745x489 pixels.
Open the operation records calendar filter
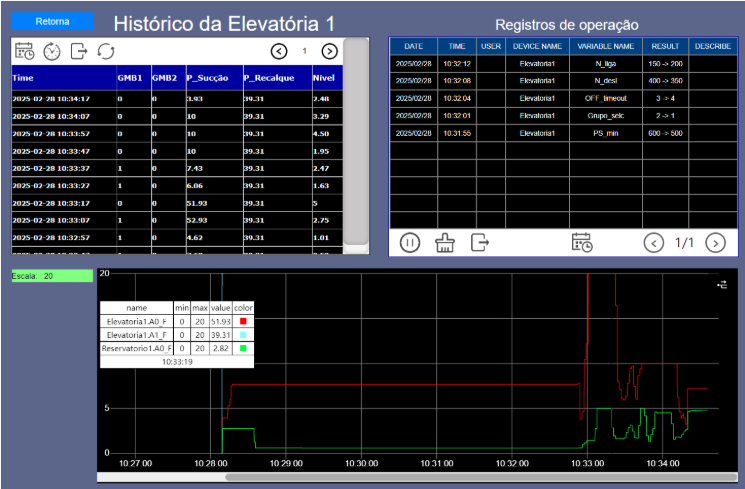[582, 242]
